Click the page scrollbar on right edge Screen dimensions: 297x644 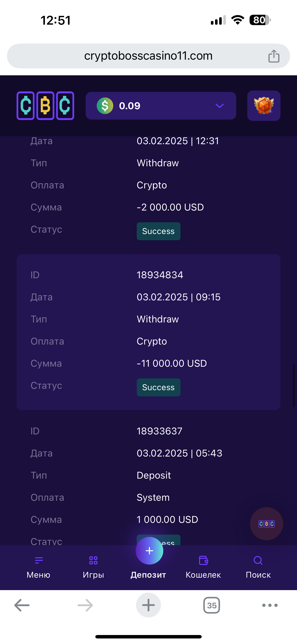point(294,385)
